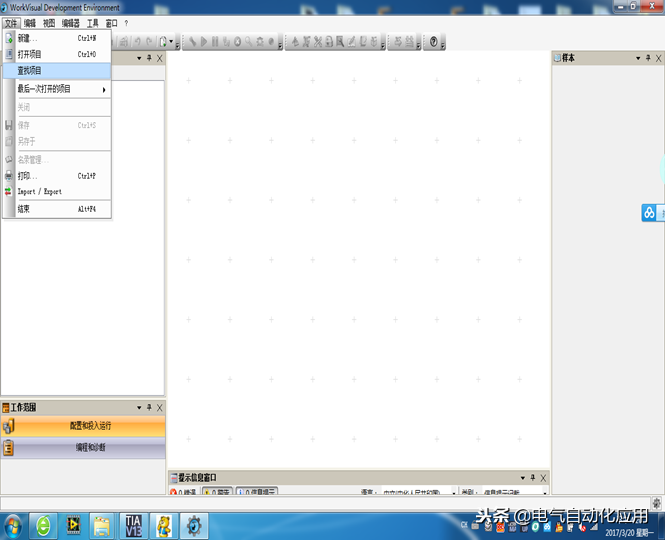The image size is (665, 540).
Task: Click the help question mark toolbar icon
Action: coord(433,42)
